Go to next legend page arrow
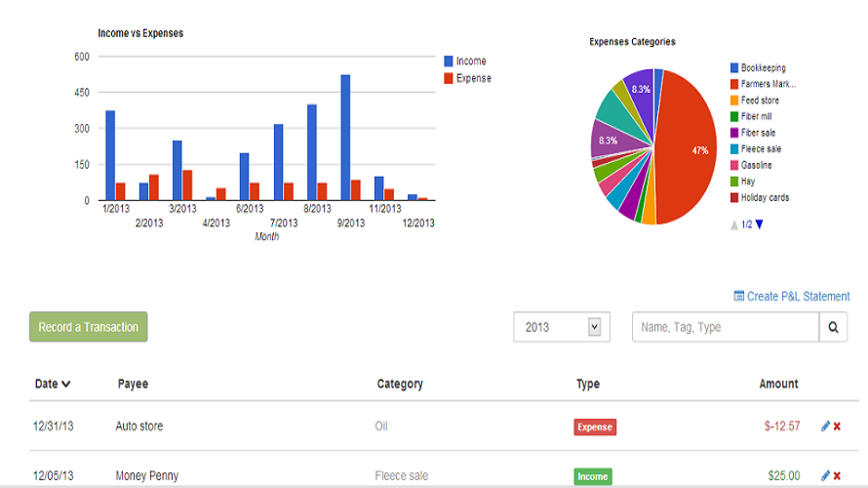868x488 pixels. (760, 224)
